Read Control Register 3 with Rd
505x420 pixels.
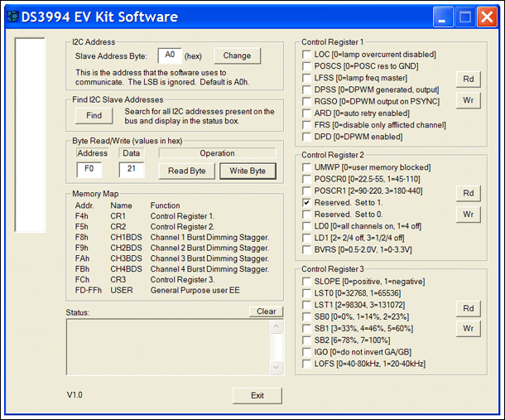[x=469, y=308]
